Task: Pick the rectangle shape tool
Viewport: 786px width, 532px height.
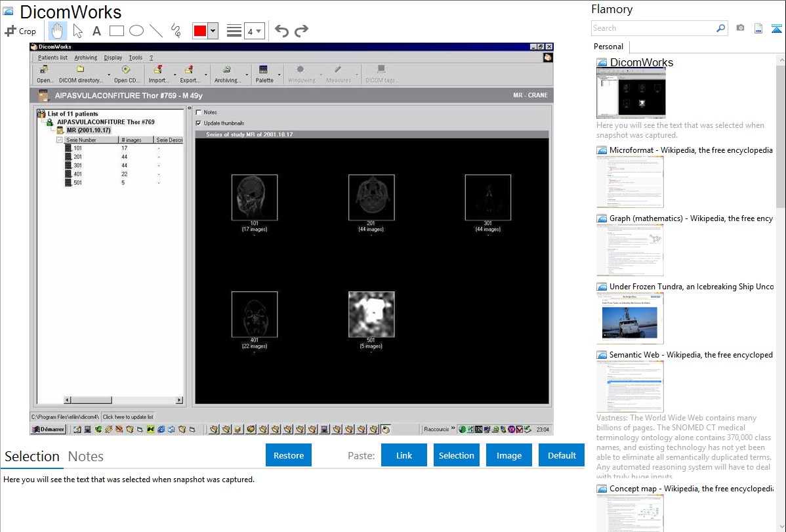Action: [x=116, y=31]
